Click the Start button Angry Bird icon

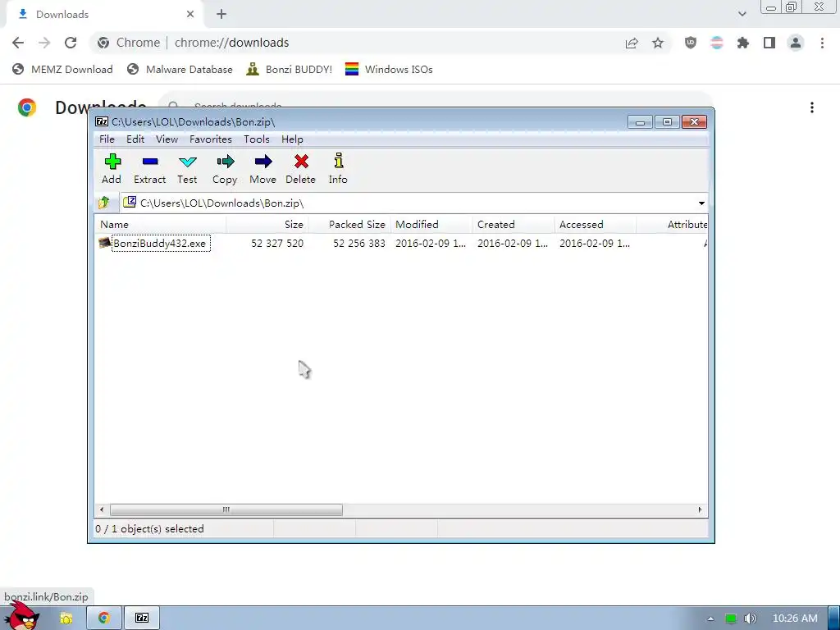(x=22, y=616)
